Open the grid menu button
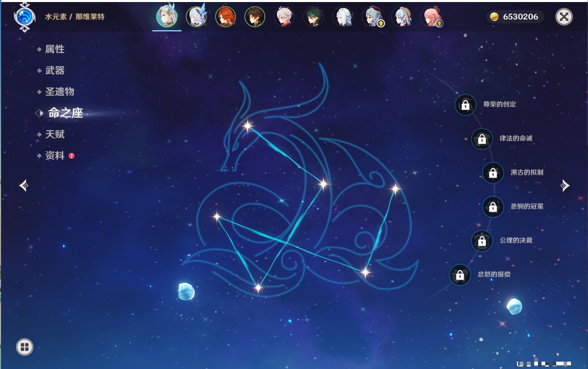The image size is (588, 369). coord(24,347)
